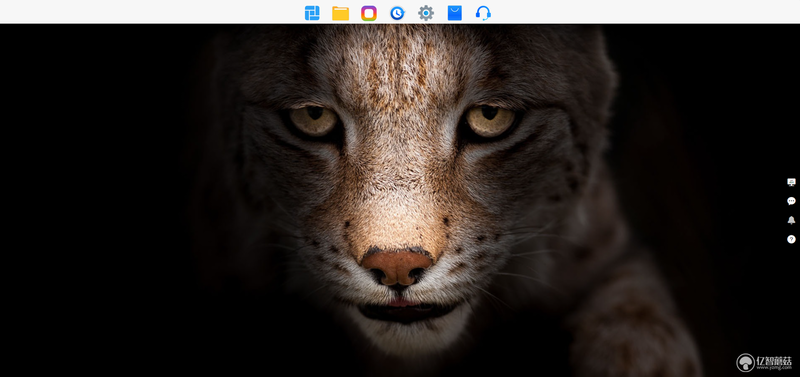Open the settings gear icon
Image resolution: width=800 pixels, height=377 pixels.
pyautogui.click(x=426, y=13)
